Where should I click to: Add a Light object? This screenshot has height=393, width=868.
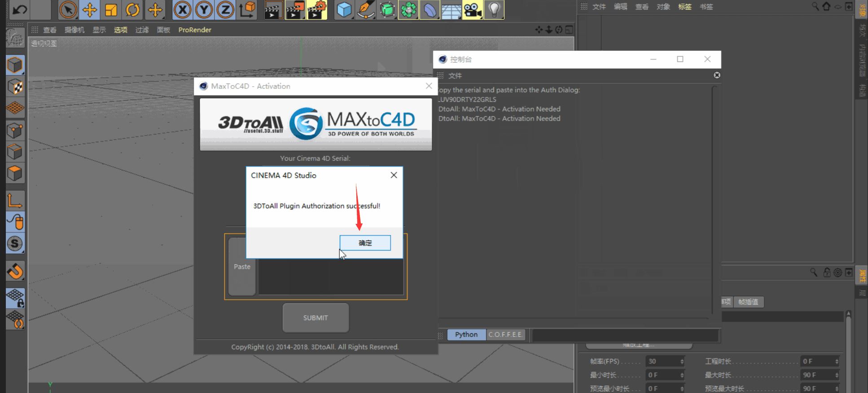[x=494, y=9]
